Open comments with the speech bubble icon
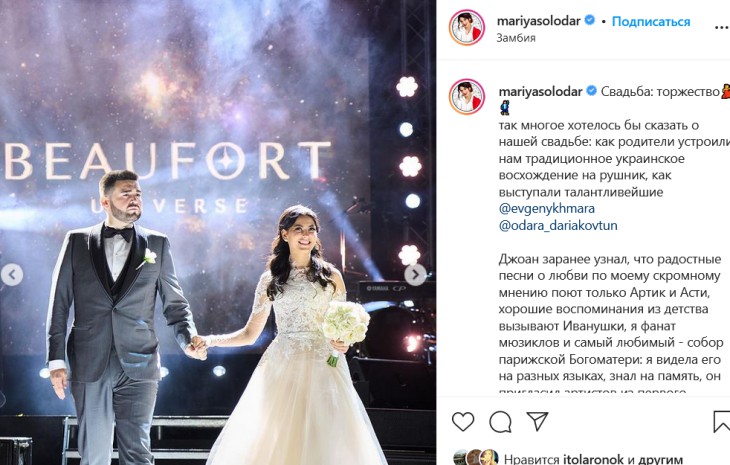This screenshot has height=465, width=730. (500, 422)
